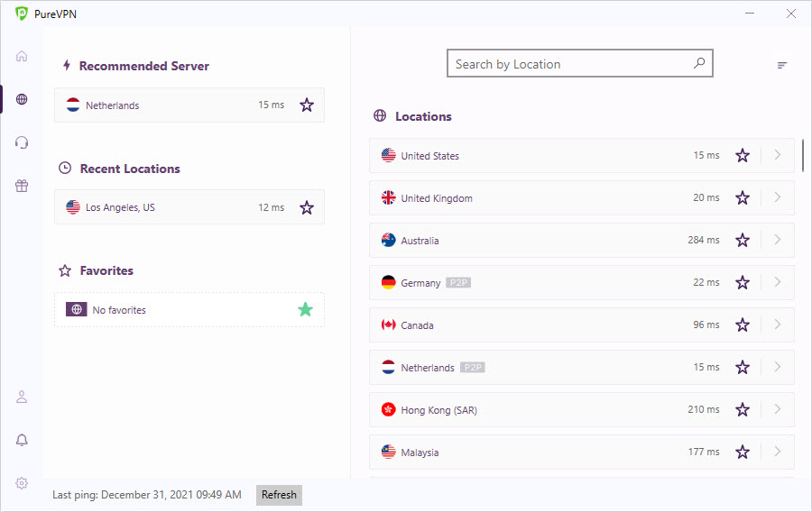Click the search magnifier icon
This screenshot has width=812, height=512.
pos(699,63)
